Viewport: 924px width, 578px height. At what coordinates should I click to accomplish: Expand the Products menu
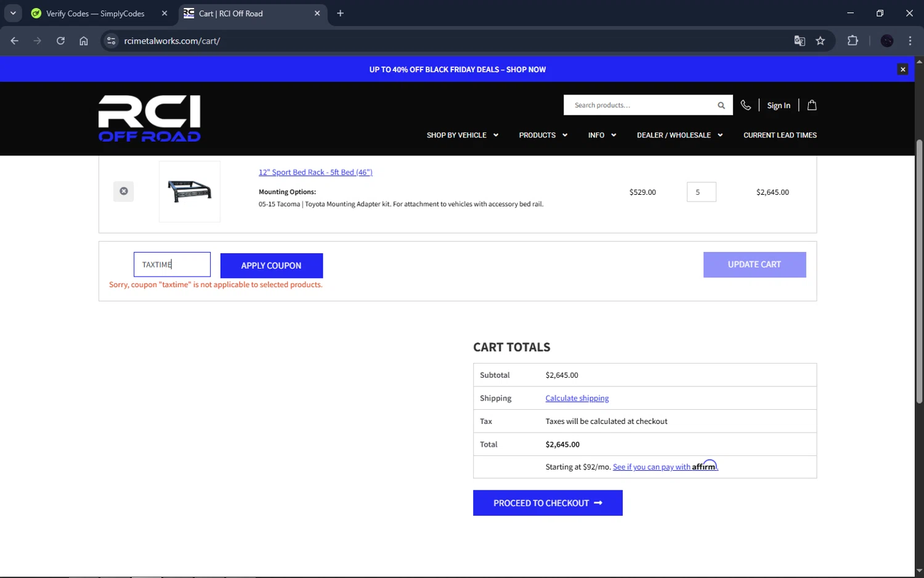pyautogui.click(x=543, y=135)
